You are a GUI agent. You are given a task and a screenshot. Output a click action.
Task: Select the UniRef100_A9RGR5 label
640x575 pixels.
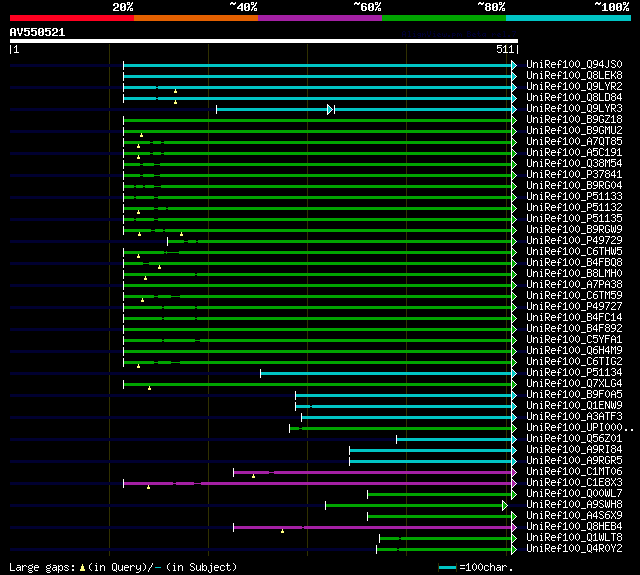coord(574,461)
